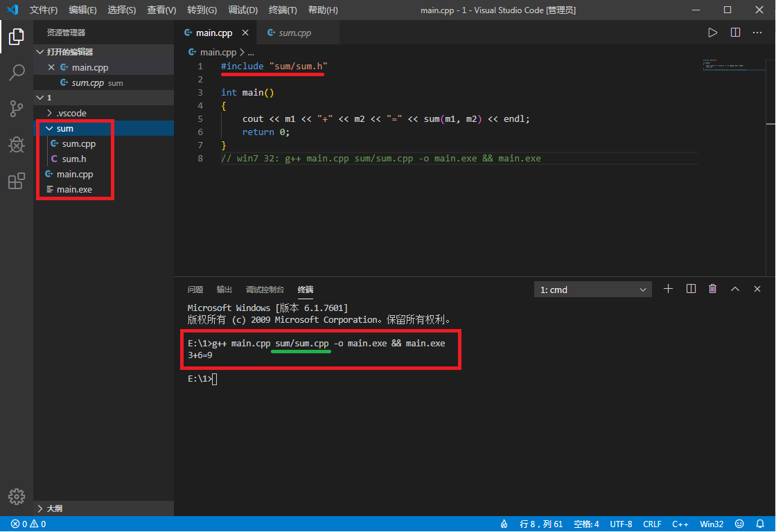Open a new terminal with the plus icon
The width and height of the screenshot is (776, 532).
pyautogui.click(x=668, y=289)
